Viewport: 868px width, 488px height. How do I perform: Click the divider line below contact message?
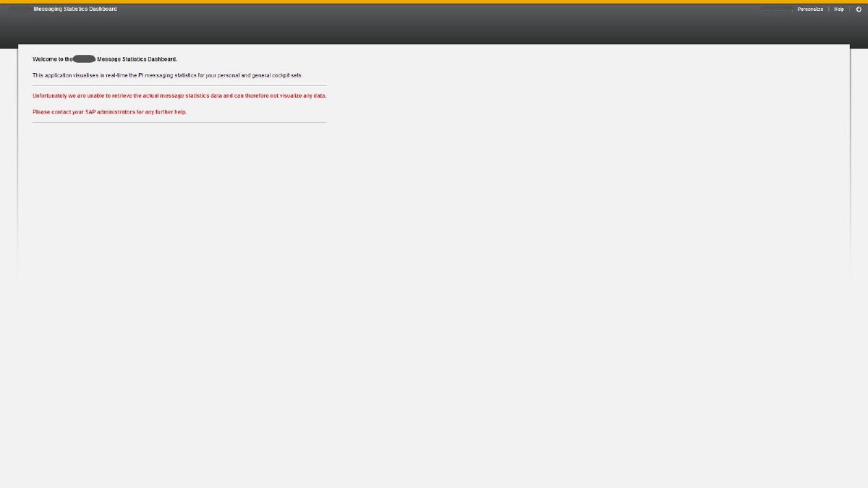click(x=179, y=122)
